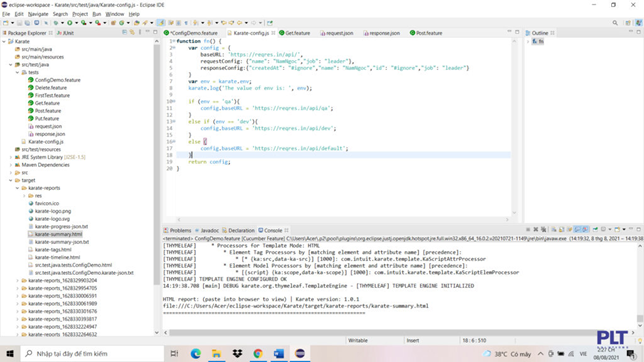
Task: Click the Open Console icon
Action: click(617, 229)
